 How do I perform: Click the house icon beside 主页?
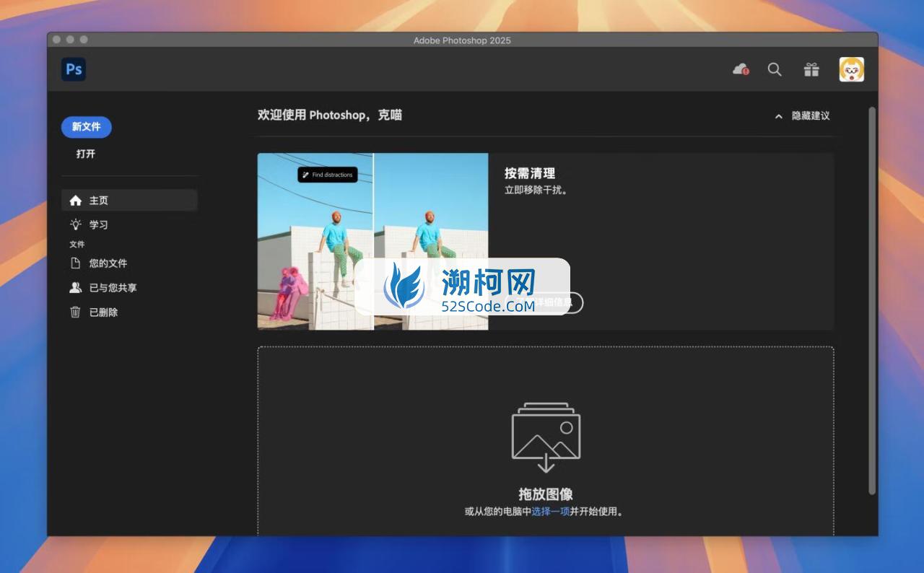coord(75,200)
